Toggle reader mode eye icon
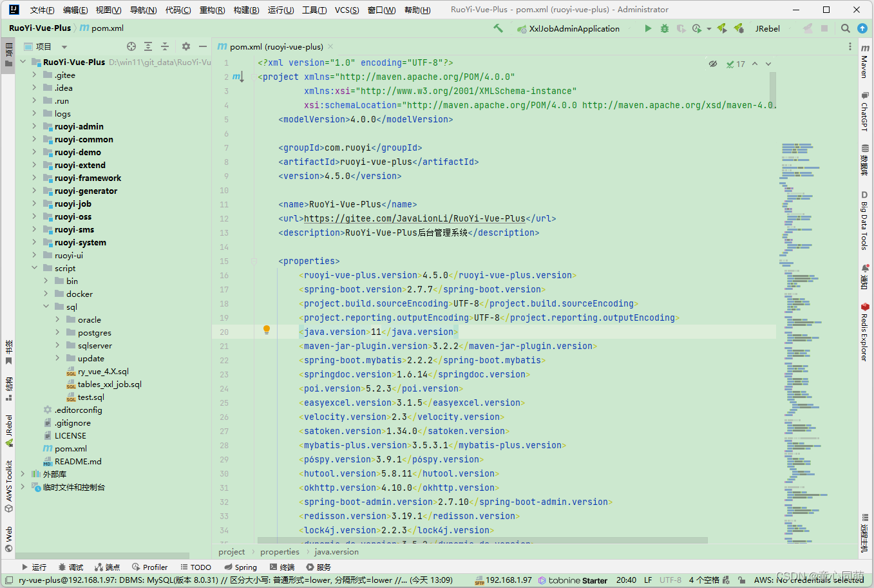The width and height of the screenshot is (874, 588). point(713,64)
